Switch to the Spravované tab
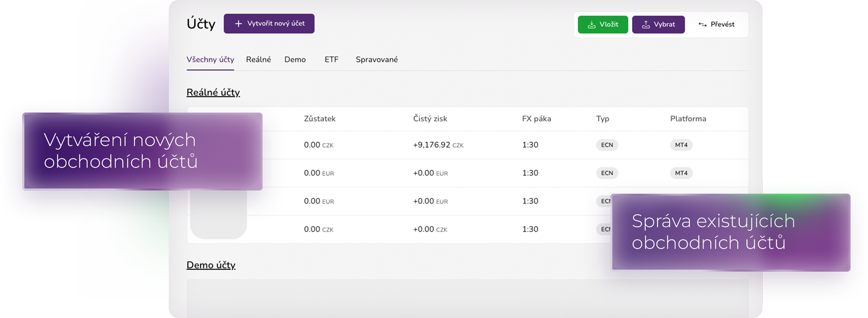The height and width of the screenshot is (318, 868). tap(377, 60)
